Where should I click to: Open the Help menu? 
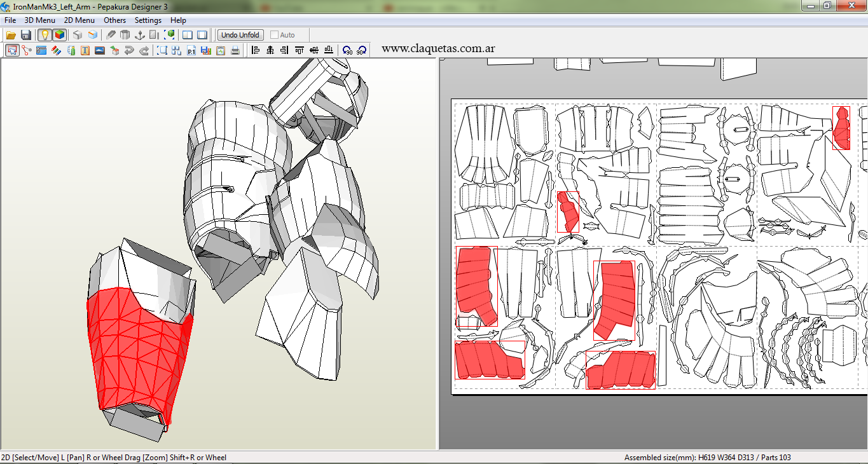(x=179, y=20)
